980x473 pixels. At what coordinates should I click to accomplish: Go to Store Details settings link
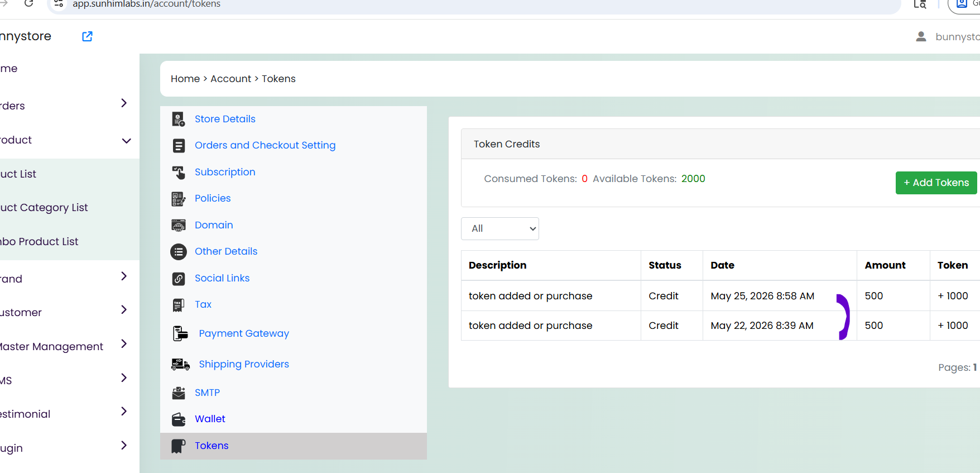[x=225, y=119]
